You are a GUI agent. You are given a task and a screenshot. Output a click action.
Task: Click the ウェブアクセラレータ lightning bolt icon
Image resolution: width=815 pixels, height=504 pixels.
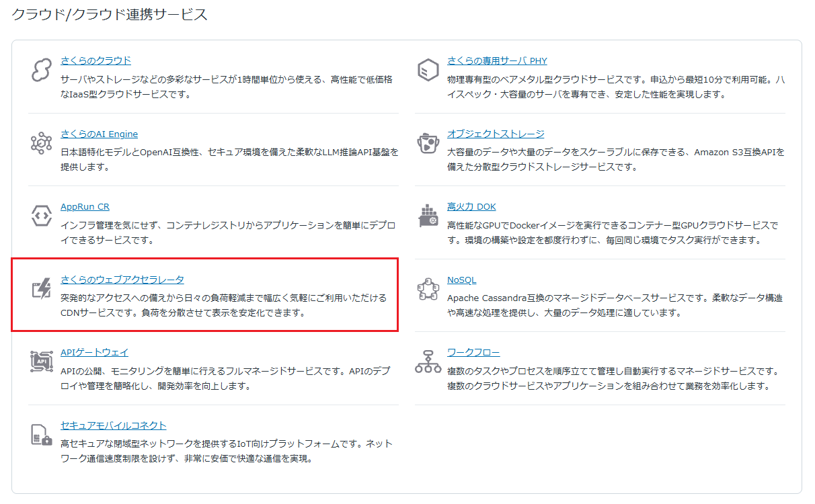click(x=42, y=289)
